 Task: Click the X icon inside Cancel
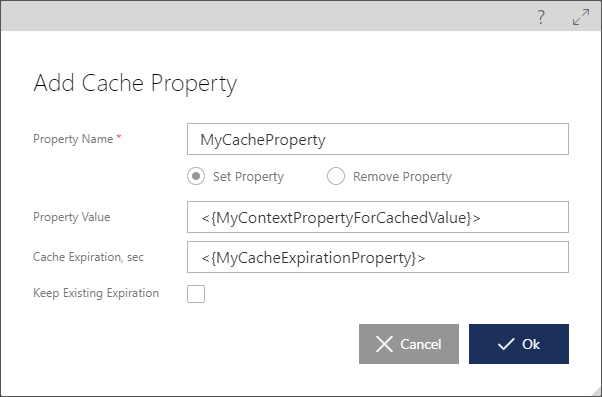[384, 344]
